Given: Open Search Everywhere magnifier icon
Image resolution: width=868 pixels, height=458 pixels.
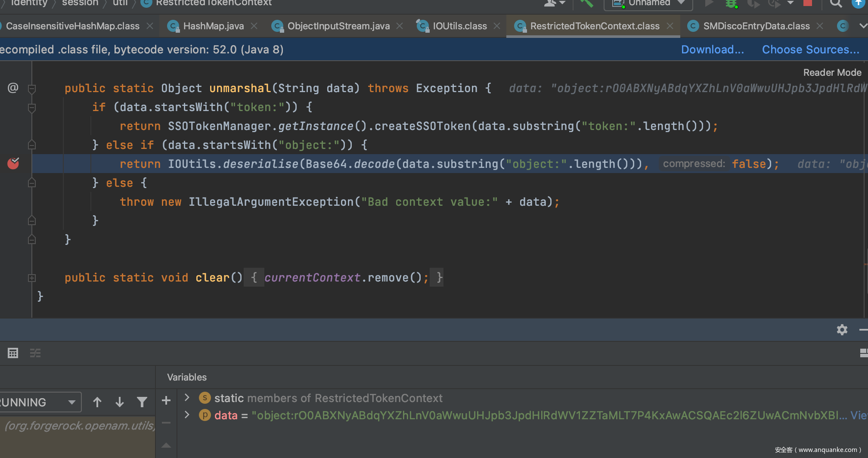Looking at the screenshot, I should click(x=835, y=3).
